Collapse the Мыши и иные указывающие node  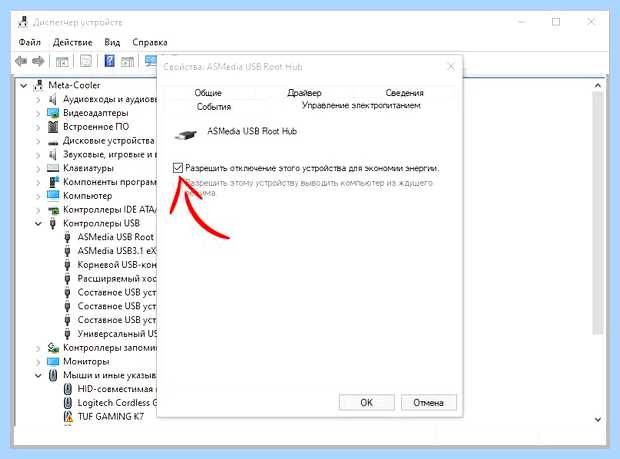(x=38, y=376)
